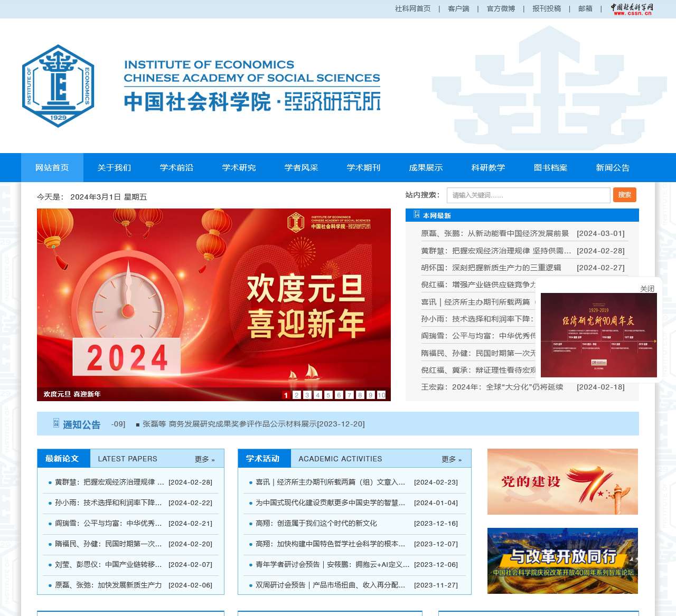
Task: Select carousel slide 2
Action: (296, 395)
